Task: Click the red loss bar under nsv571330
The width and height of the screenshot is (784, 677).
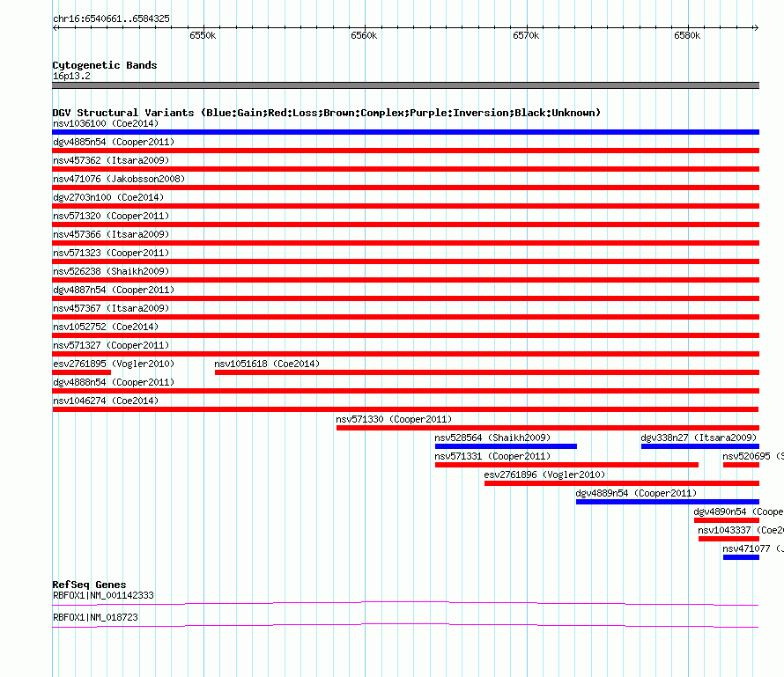Action: coord(548,428)
